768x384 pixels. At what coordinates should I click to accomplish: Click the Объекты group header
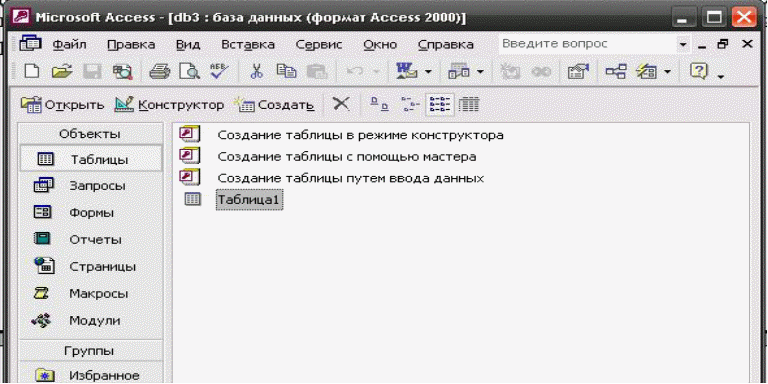click(x=90, y=134)
